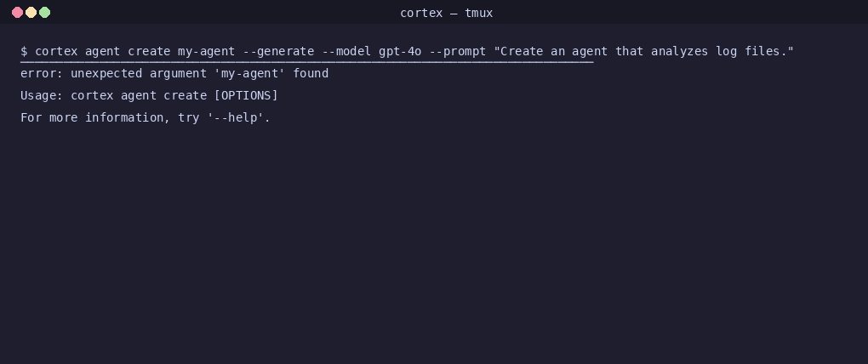The image size is (868, 364).
Task: Click 'my-agent' in the command line
Action: point(206,51)
